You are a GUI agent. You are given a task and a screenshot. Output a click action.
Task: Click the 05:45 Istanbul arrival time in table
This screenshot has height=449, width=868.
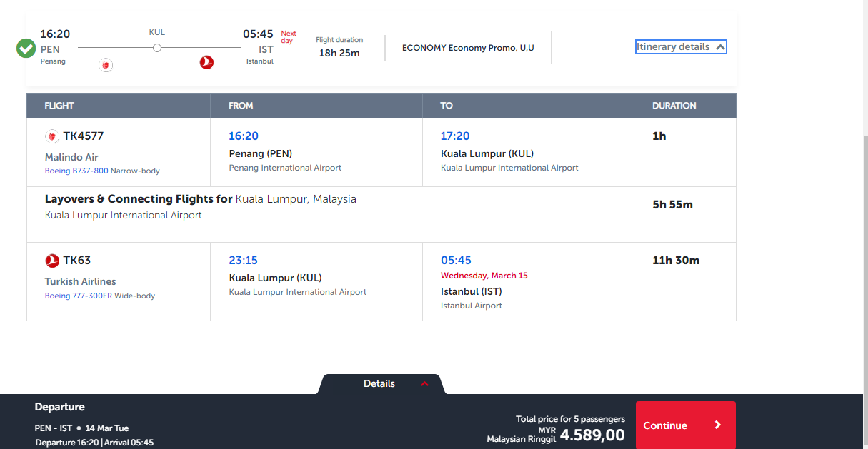456,261
